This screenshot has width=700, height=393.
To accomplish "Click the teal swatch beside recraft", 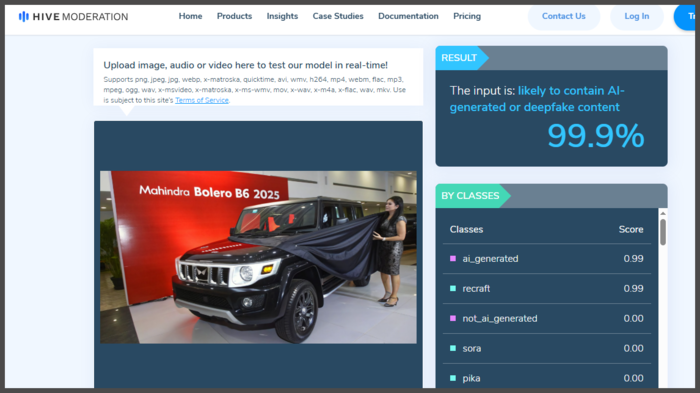I will coord(453,288).
